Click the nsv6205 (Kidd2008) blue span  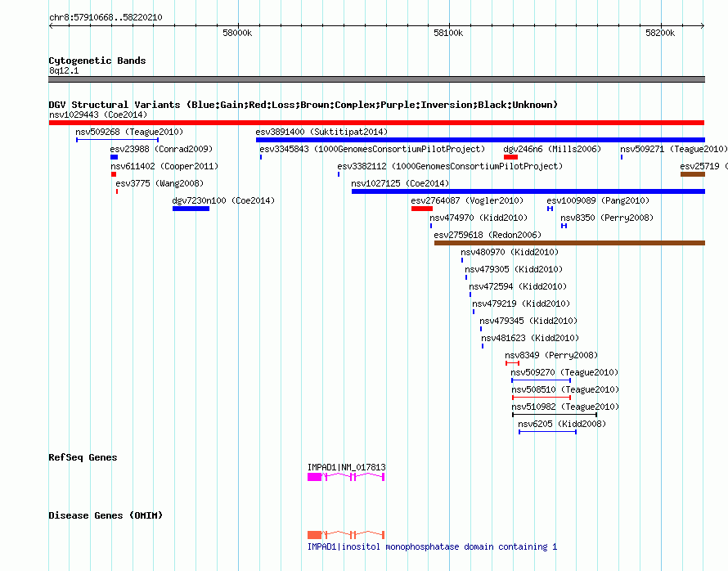point(548,432)
